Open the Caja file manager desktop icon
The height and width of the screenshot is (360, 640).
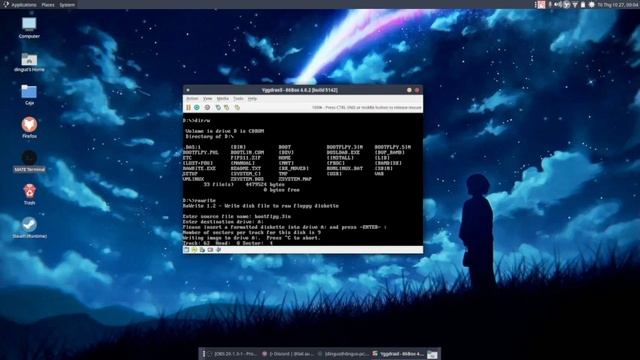pyautogui.click(x=29, y=95)
